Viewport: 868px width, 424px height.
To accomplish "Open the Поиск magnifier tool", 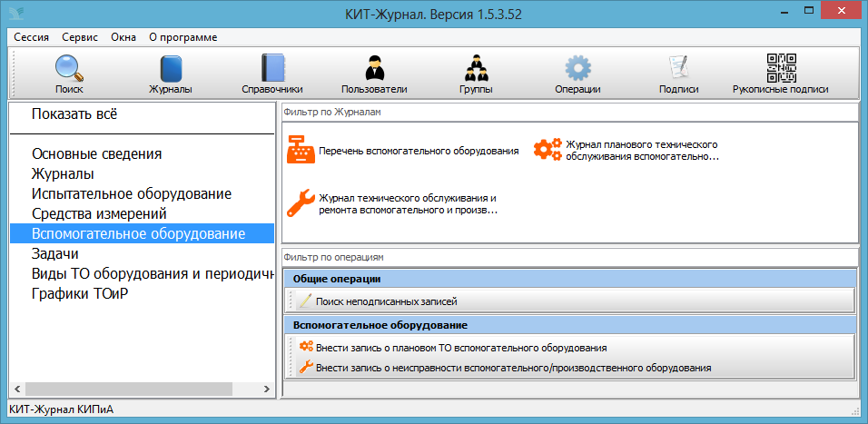I will pyautogui.click(x=69, y=69).
